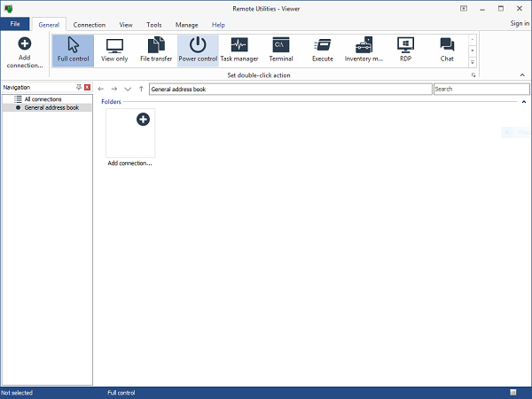The image size is (532, 399).
Task: Open the File transfer mode
Action: click(x=156, y=51)
